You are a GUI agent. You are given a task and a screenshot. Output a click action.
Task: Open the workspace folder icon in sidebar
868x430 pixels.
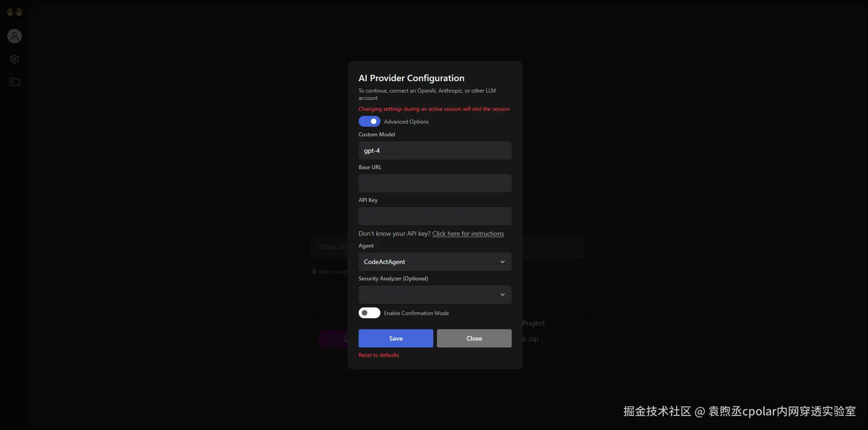pyautogui.click(x=15, y=82)
